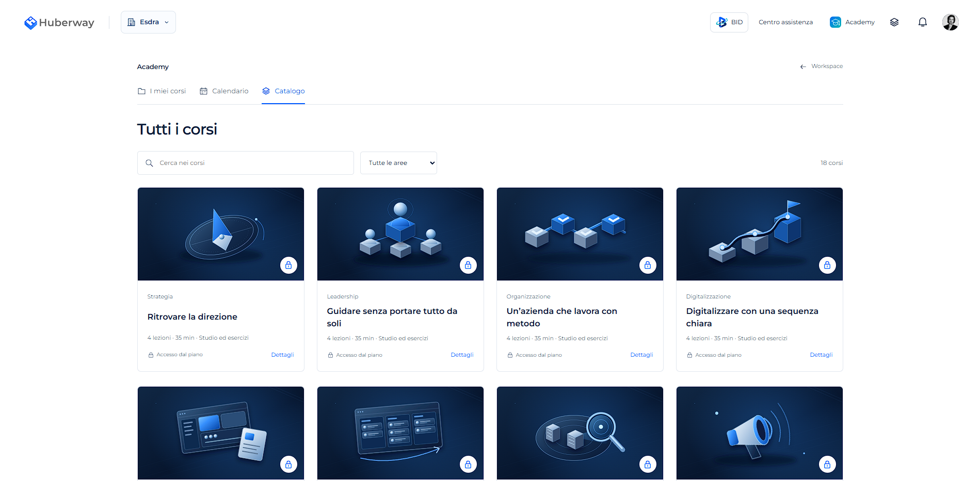
Task: Open Digitalizzare con una sequenza thumbnail
Action: (x=760, y=234)
